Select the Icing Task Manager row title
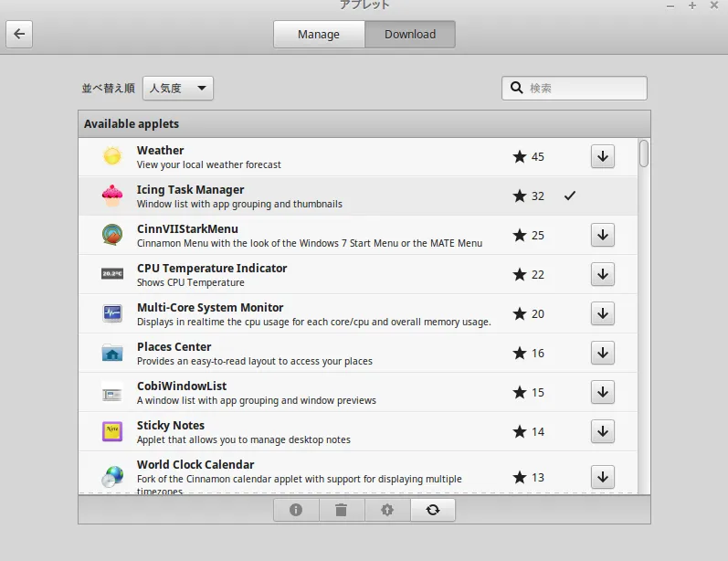The width and height of the screenshot is (728, 561). [190, 190]
